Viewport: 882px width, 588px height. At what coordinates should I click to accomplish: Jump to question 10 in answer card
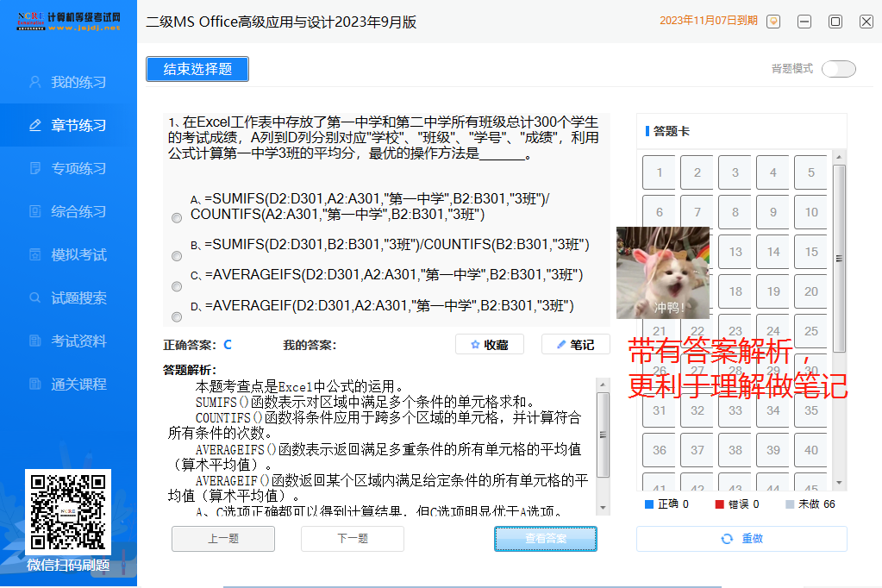pyautogui.click(x=810, y=212)
